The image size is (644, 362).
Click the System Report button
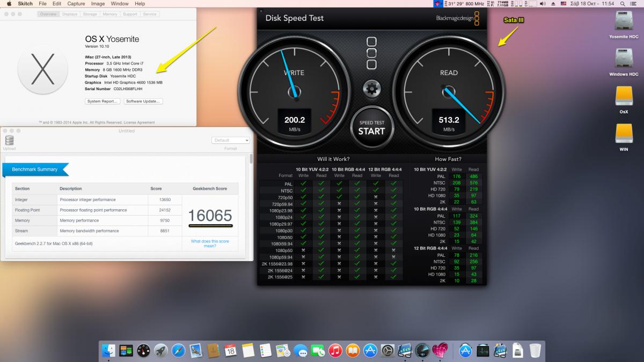click(103, 101)
